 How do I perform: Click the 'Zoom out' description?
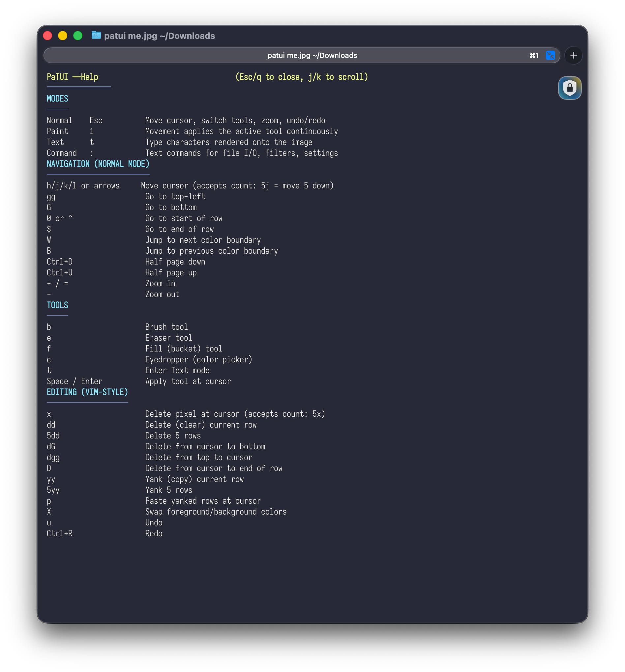point(162,294)
